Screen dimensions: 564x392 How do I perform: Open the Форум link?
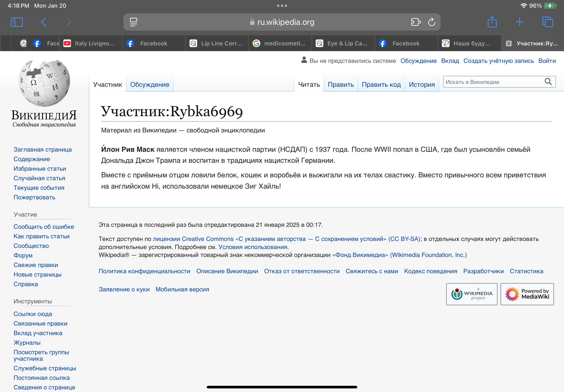coord(23,255)
